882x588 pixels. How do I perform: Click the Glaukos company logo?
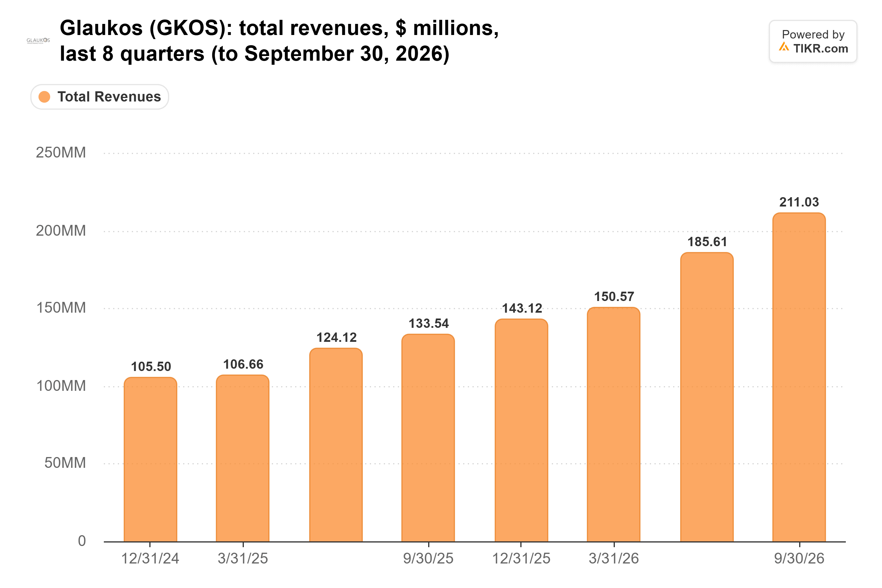point(38,41)
